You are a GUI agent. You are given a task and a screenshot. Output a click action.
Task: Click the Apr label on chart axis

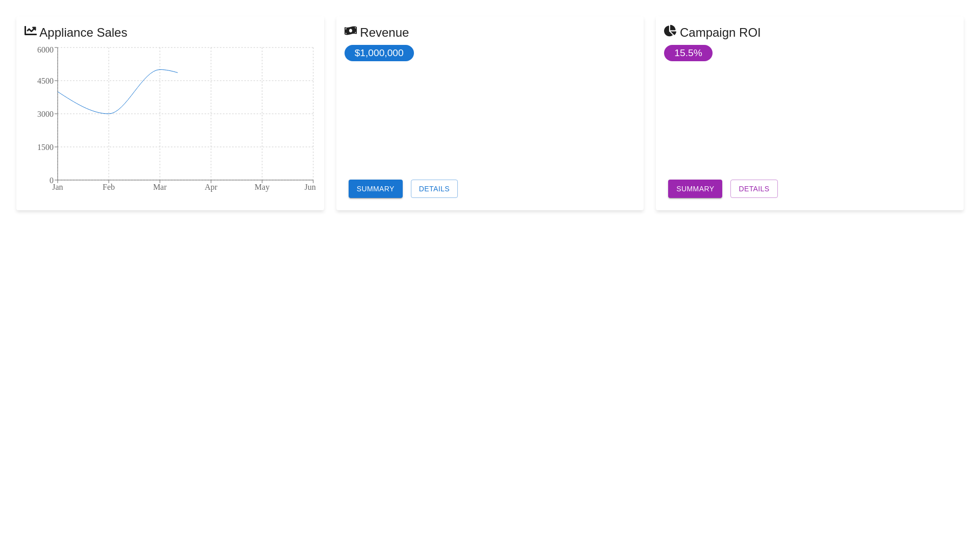(x=211, y=187)
